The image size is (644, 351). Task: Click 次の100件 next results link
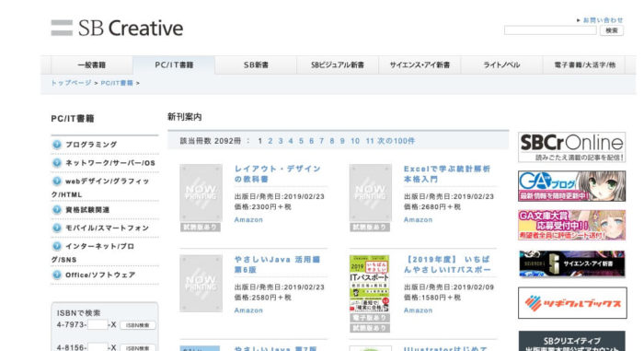[396, 141]
